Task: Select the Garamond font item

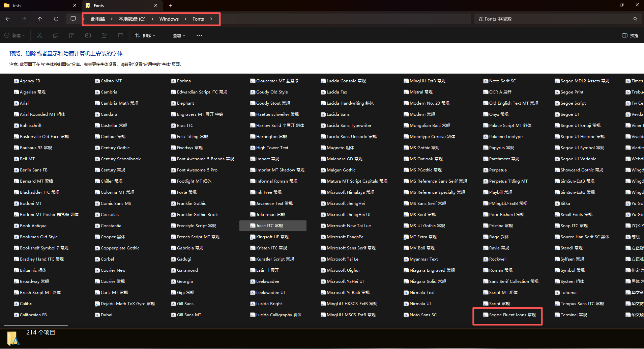Action: [x=184, y=270]
